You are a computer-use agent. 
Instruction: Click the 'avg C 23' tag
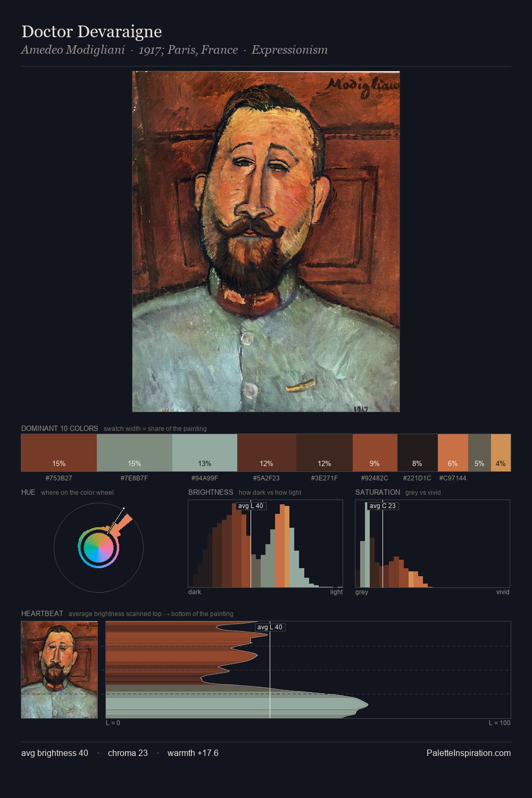[383, 506]
